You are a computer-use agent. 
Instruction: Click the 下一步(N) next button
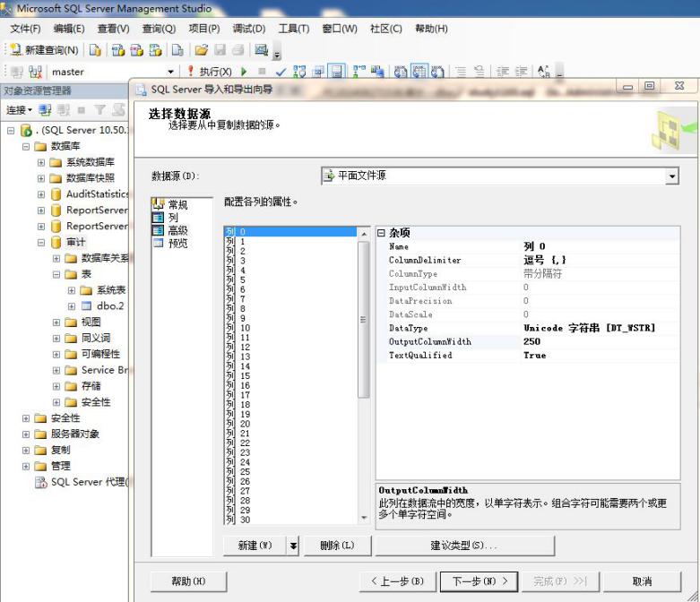pos(480,581)
